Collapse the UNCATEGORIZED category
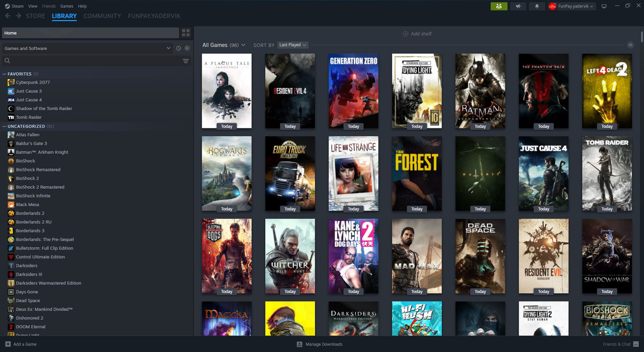This screenshot has height=352, width=644. click(x=5, y=126)
